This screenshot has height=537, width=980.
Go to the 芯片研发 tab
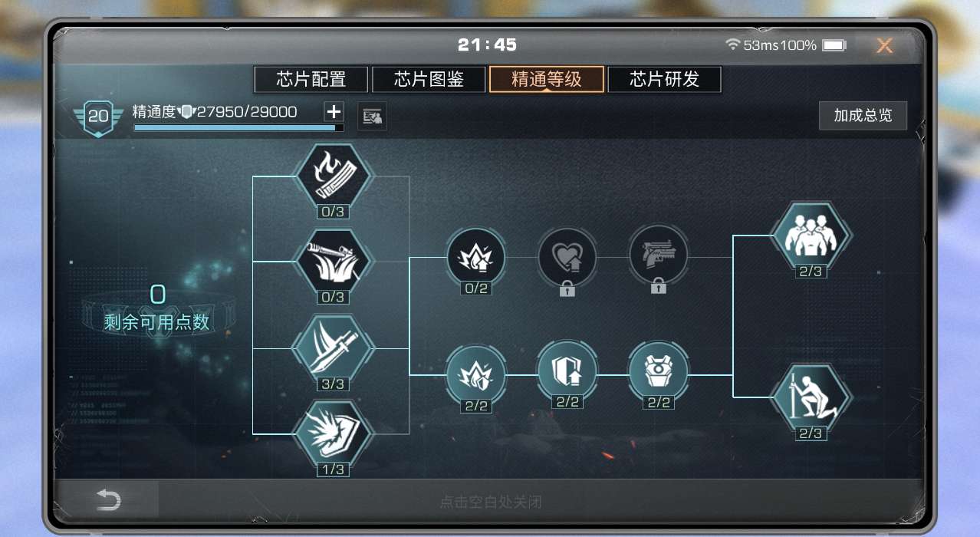[664, 79]
